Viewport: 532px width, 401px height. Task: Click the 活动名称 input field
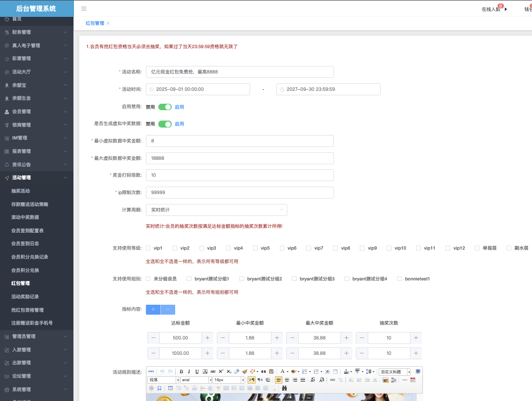click(240, 72)
